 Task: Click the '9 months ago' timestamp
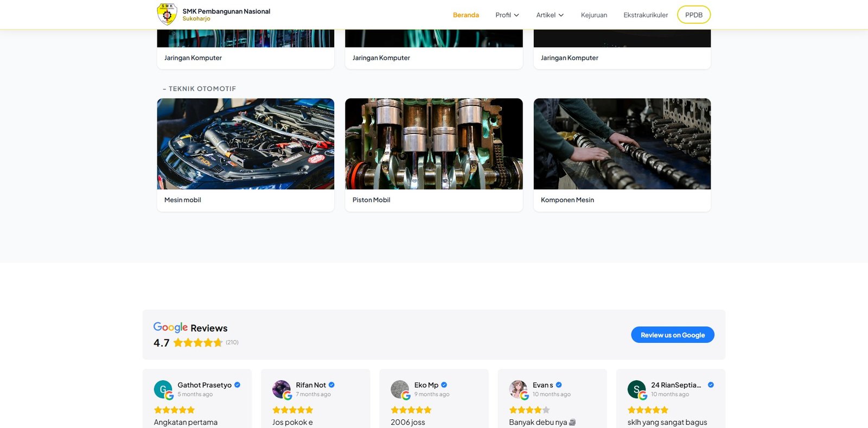[x=432, y=394]
